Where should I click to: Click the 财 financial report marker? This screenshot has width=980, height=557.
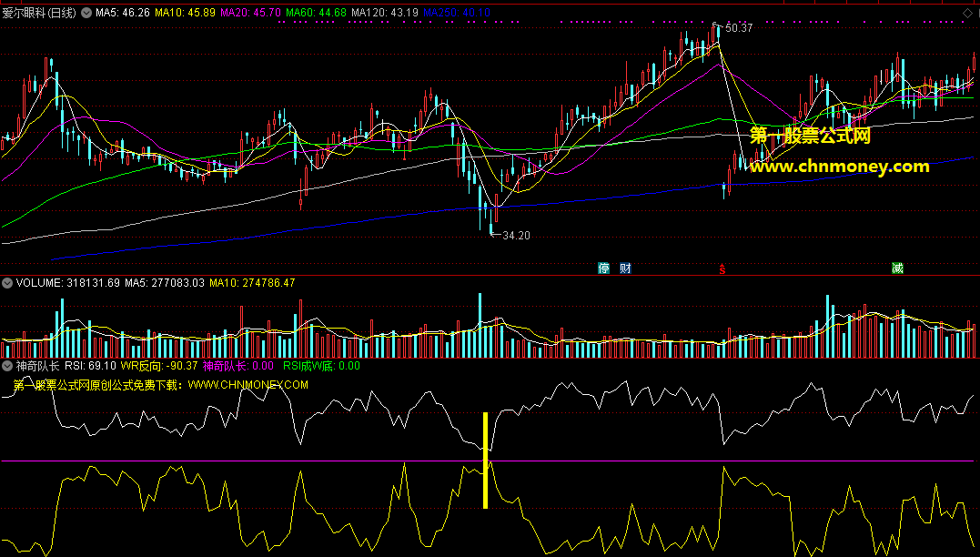point(626,268)
